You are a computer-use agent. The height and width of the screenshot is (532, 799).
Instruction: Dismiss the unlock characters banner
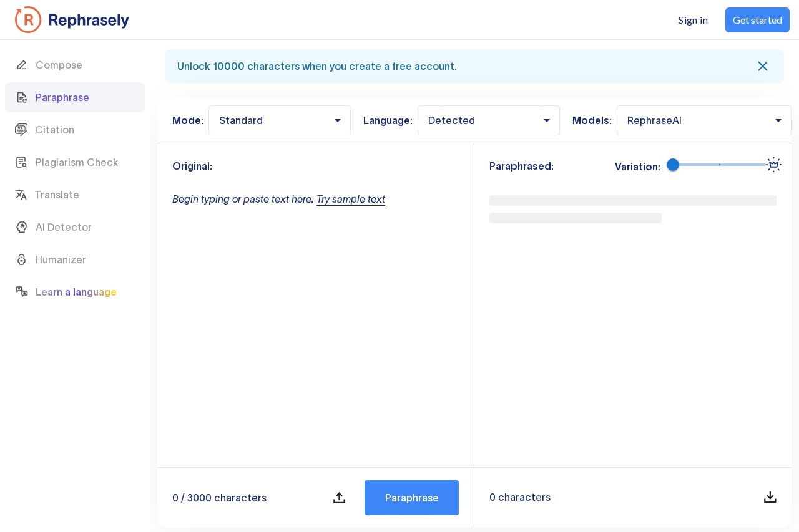click(763, 66)
